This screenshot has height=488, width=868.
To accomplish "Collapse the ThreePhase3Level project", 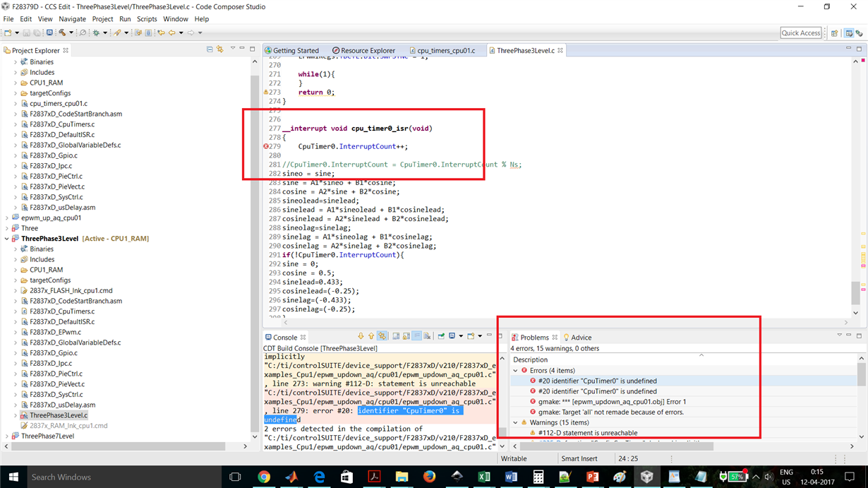I will tap(7, 239).
